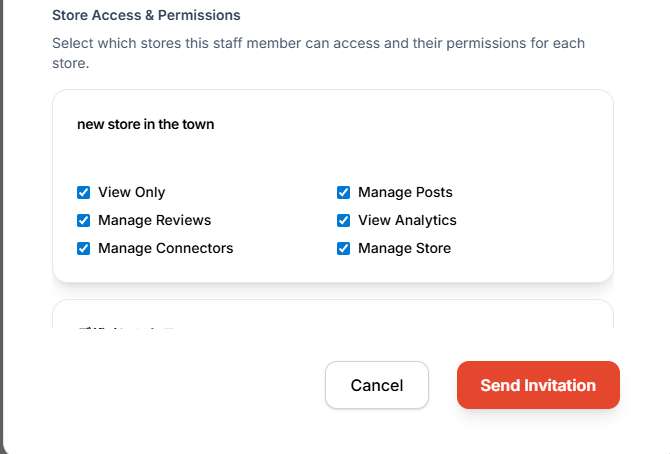Image resolution: width=670 pixels, height=454 pixels.
Task: Click the "Manage Reviews" label text
Action: 154,220
